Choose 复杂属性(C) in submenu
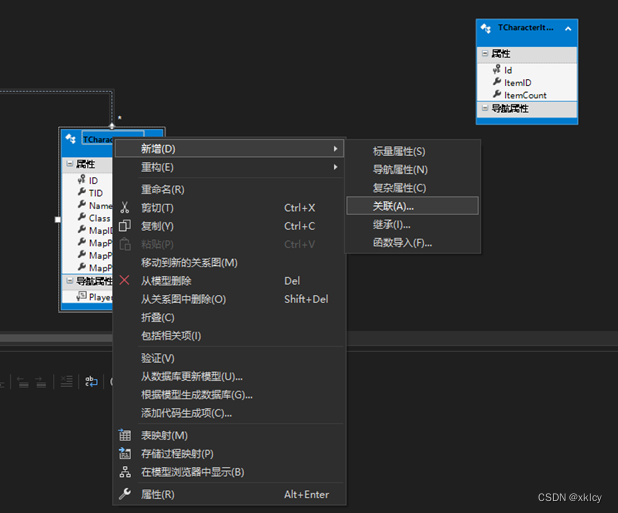Image resolution: width=618 pixels, height=513 pixels. pyautogui.click(x=413, y=188)
